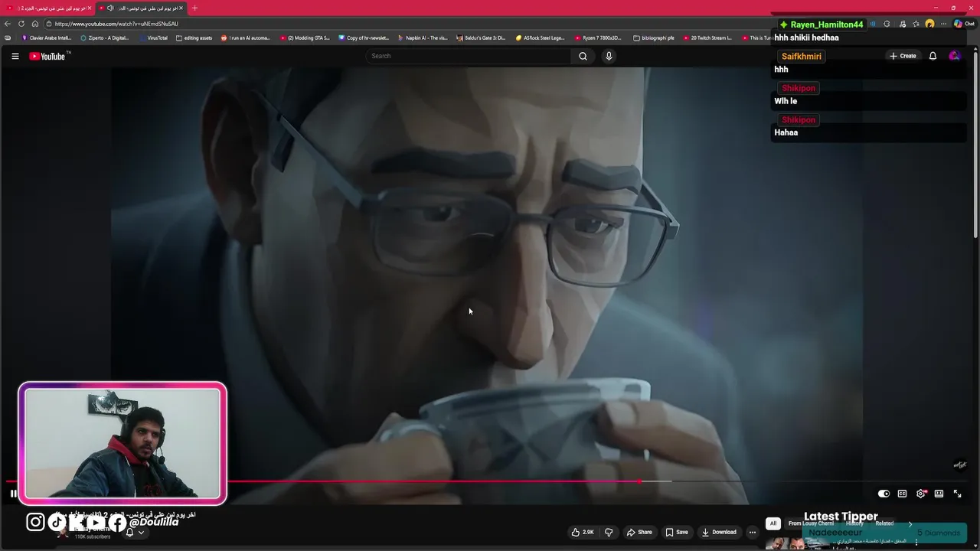Open the YouTube account avatar menu
The image size is (980, 551).
(954, 56)
